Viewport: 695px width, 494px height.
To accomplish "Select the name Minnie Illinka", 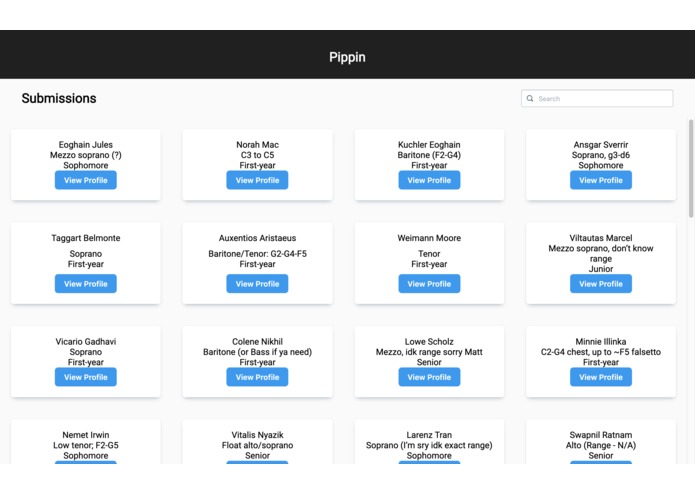I will 601,342.
